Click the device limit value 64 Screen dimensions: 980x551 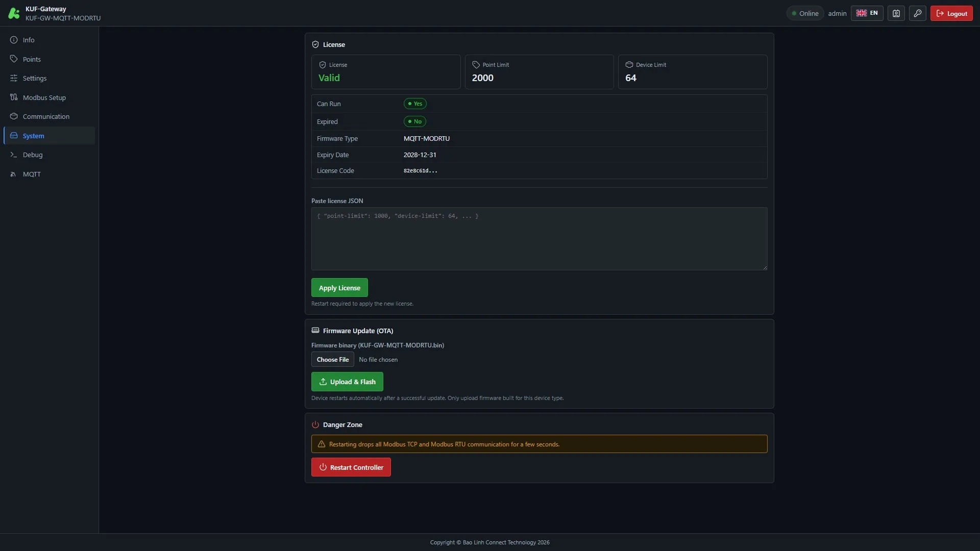pyautogui.click(x=631, y=78)
